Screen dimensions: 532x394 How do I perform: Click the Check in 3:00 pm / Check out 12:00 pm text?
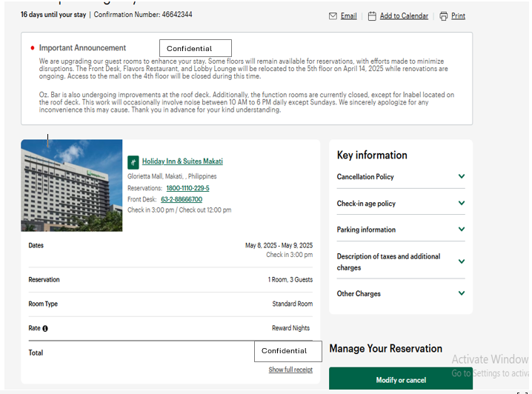click(x=179, y=210)
